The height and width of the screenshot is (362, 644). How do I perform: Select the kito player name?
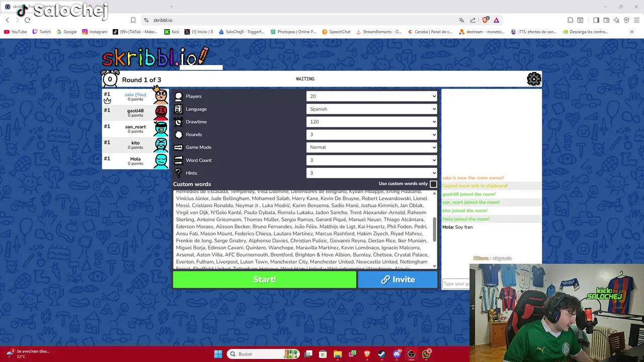click(135, 143)
